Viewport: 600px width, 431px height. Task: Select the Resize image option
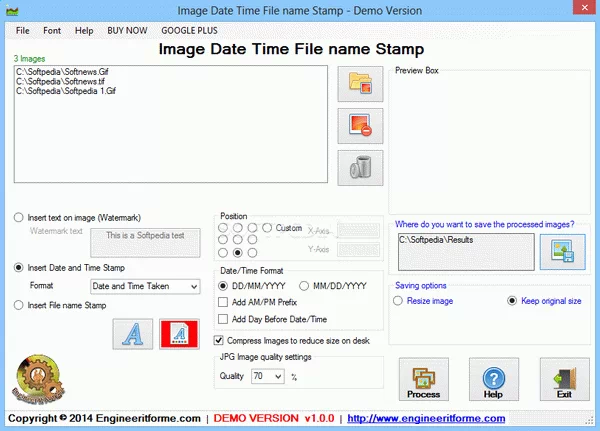(x=398, y=300)
